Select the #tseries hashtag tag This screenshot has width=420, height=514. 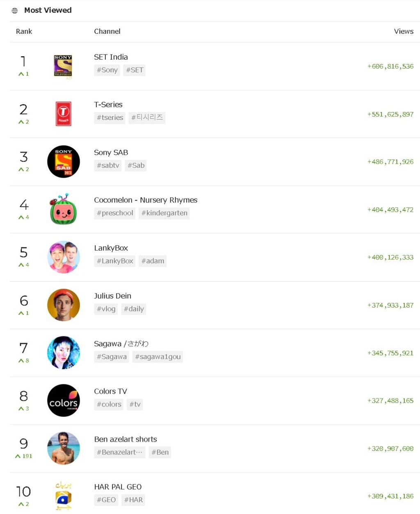[x=110, y=118]
